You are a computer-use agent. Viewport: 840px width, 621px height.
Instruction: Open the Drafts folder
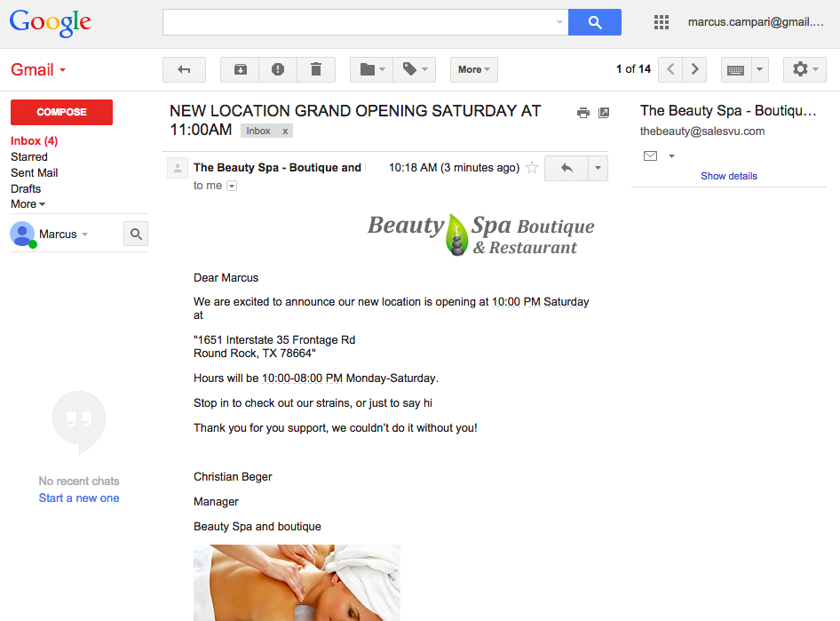26,188
